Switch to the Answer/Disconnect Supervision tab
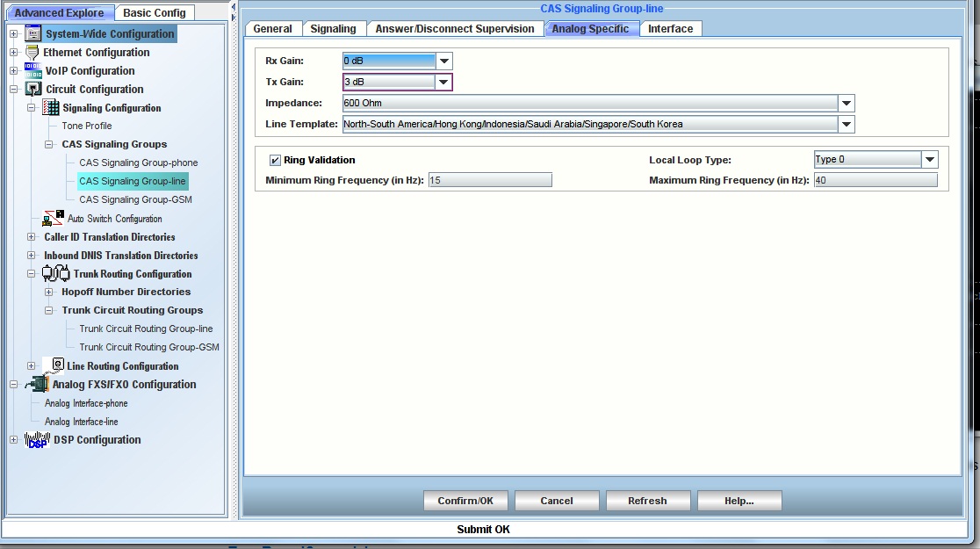980x549 pixels. tap(454, 29)
